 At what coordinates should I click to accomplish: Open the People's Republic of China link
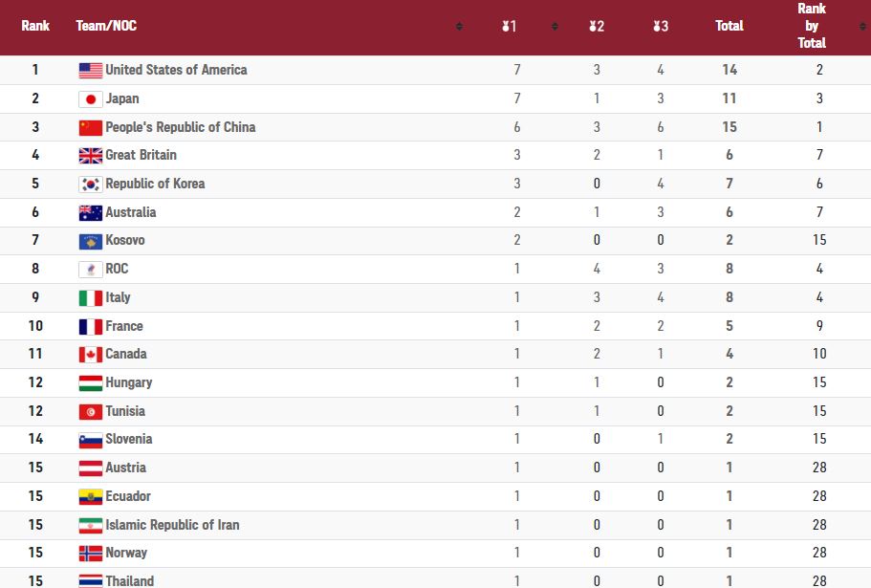pyautogui.click(x=180, y=127)
